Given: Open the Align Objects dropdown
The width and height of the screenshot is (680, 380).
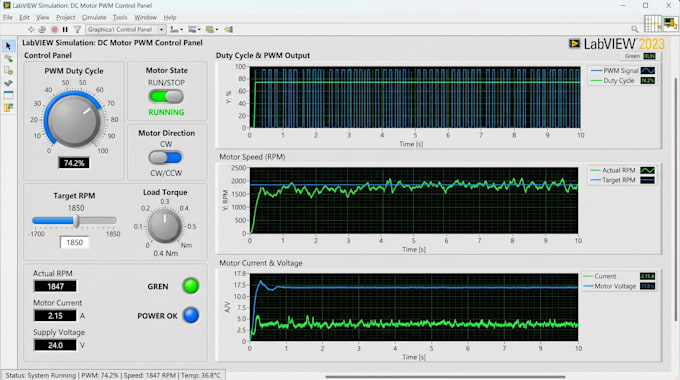Looking at the screenshot, I should click(176, 29).
